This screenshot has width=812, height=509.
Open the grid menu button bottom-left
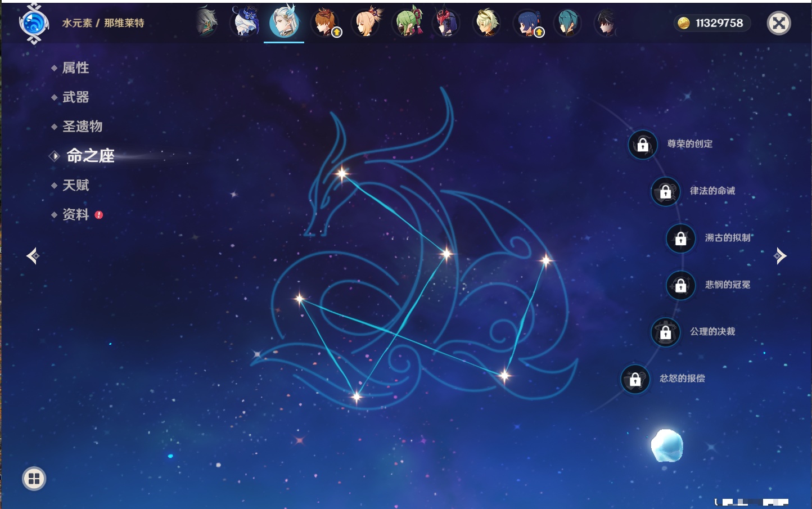34,479
